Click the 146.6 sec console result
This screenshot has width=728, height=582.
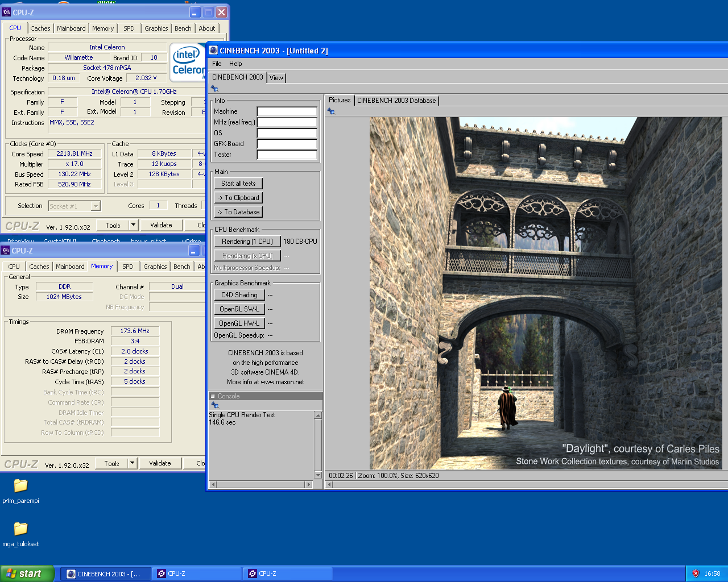coord(222,422)
